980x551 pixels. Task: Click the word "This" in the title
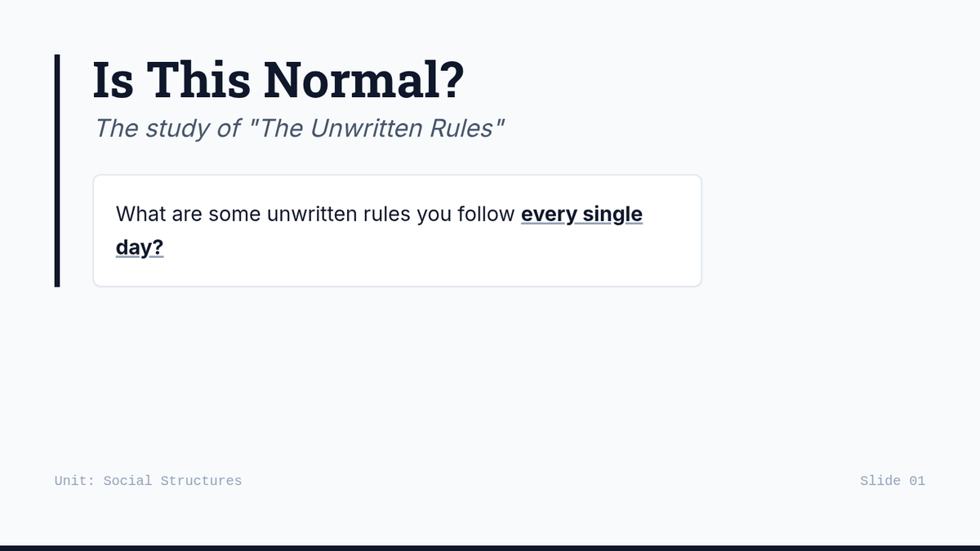199,80
